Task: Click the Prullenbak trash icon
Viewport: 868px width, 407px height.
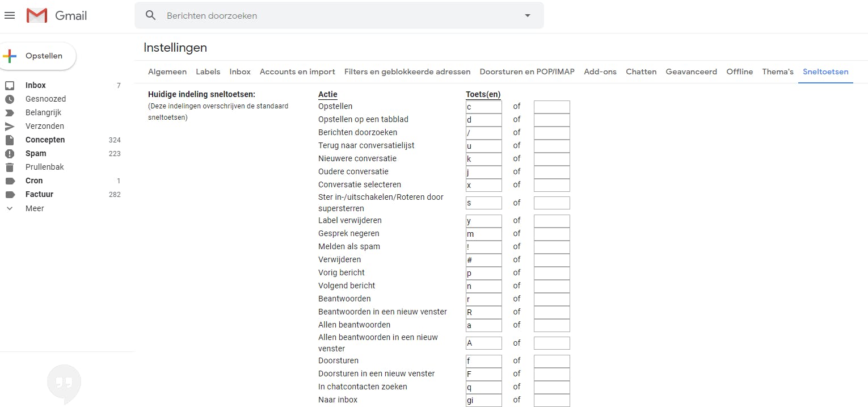Action: click(x=10, y=167)
